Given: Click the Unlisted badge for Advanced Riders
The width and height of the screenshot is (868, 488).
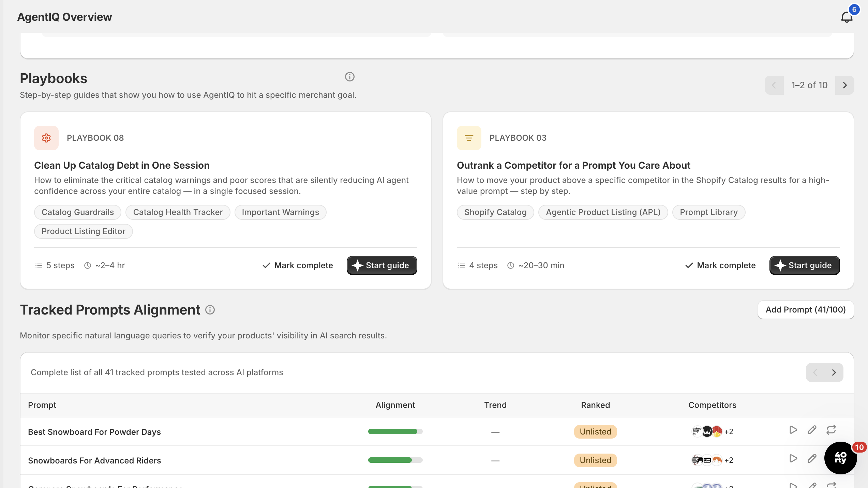Looking at the screenshot, I should pos(595,460).
